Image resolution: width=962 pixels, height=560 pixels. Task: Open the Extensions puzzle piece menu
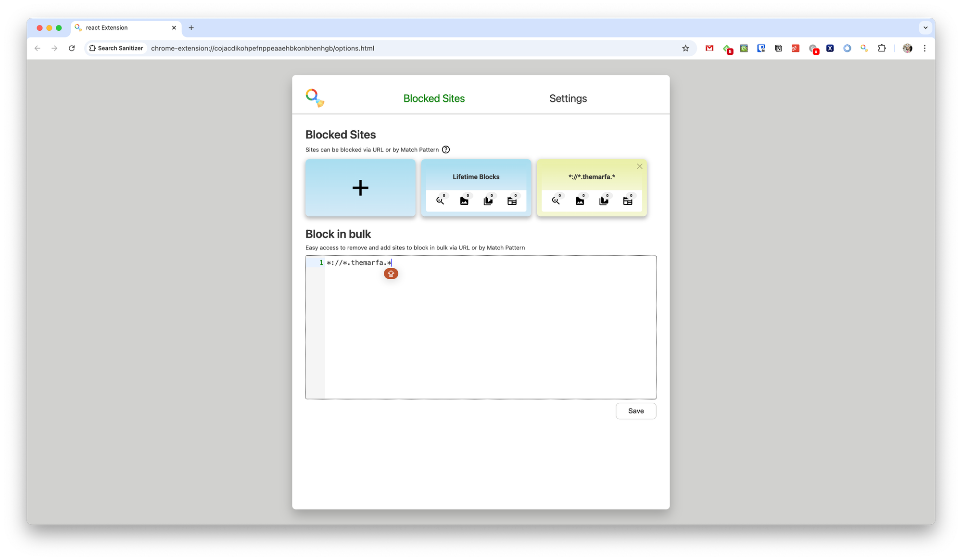pos(882,48)
